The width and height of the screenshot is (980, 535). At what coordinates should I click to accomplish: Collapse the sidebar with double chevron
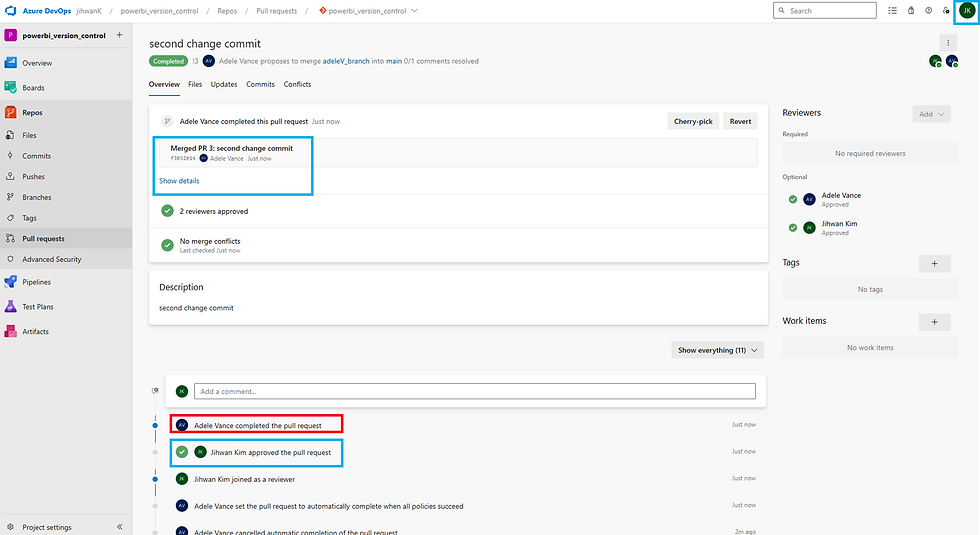(119, 527)
